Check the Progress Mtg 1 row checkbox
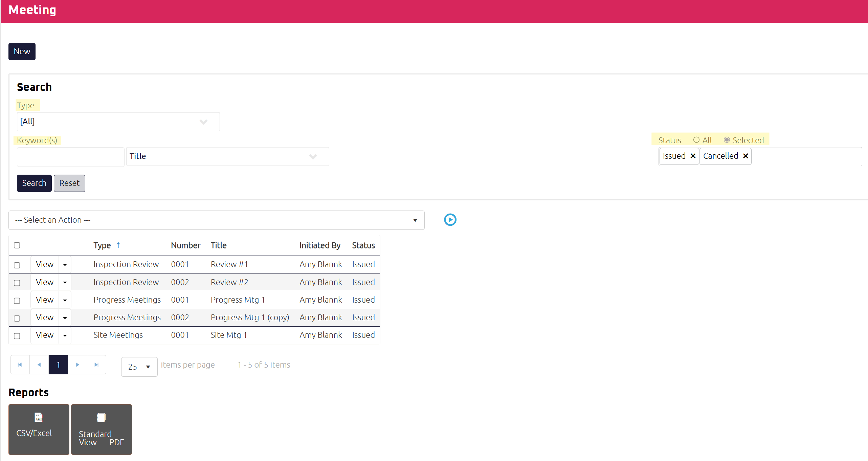 click(17, 301)
